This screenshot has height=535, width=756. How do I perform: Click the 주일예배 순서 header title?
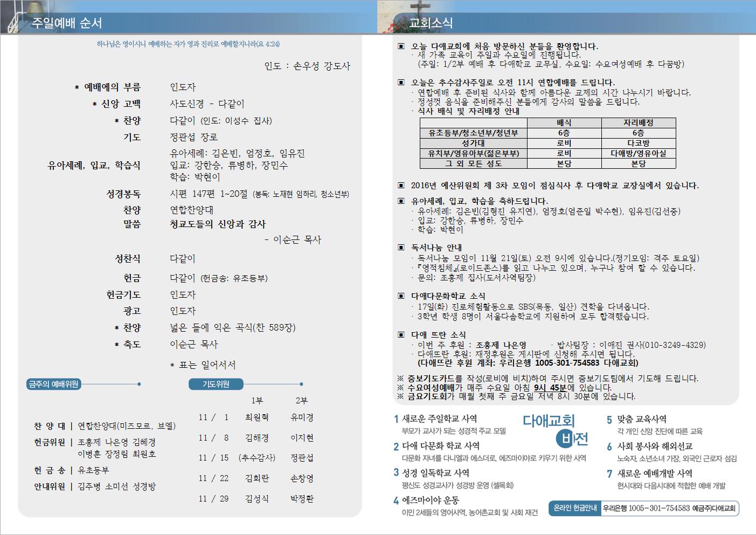tap(67, 23)
